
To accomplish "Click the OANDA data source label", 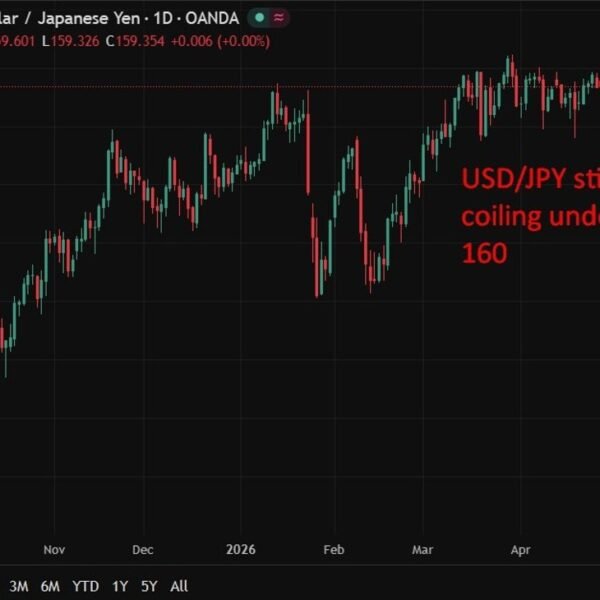I will click(x=212, y=18).
